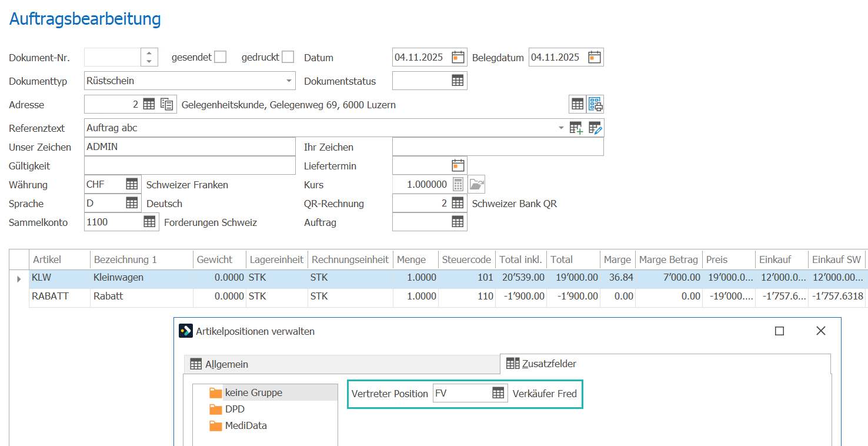Open the Sammelkonto lookup table icon
The image size is (868, 446).
[x=150, y=222]
